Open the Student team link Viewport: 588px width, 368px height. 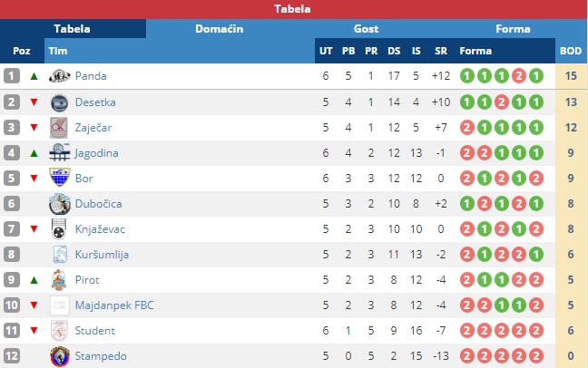point(95,331)
